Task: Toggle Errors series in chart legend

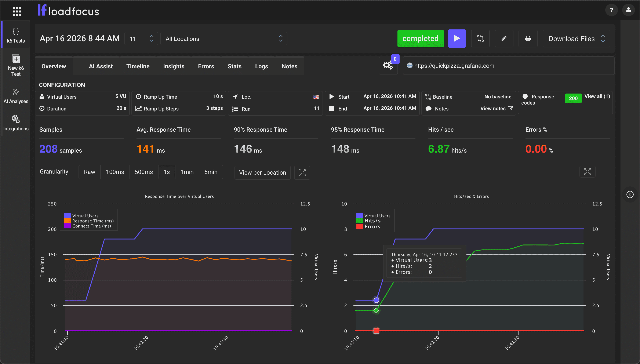Action: (x=372, y=227)
